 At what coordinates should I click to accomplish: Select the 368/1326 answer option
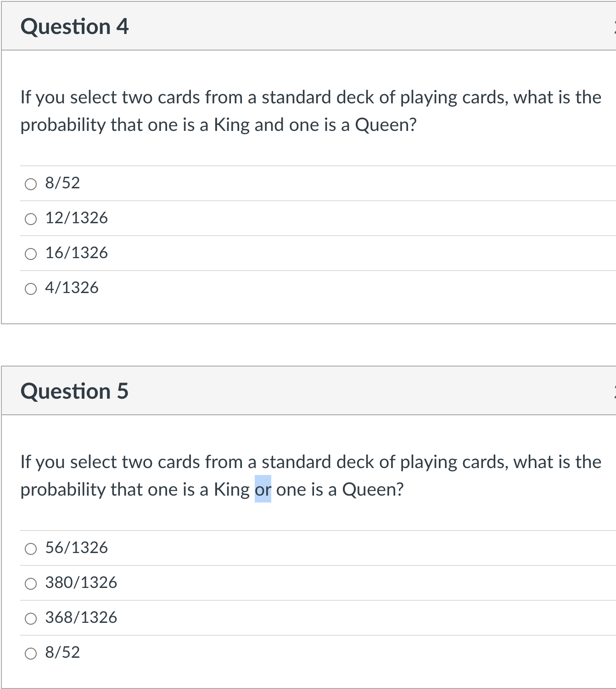[31, 618]
